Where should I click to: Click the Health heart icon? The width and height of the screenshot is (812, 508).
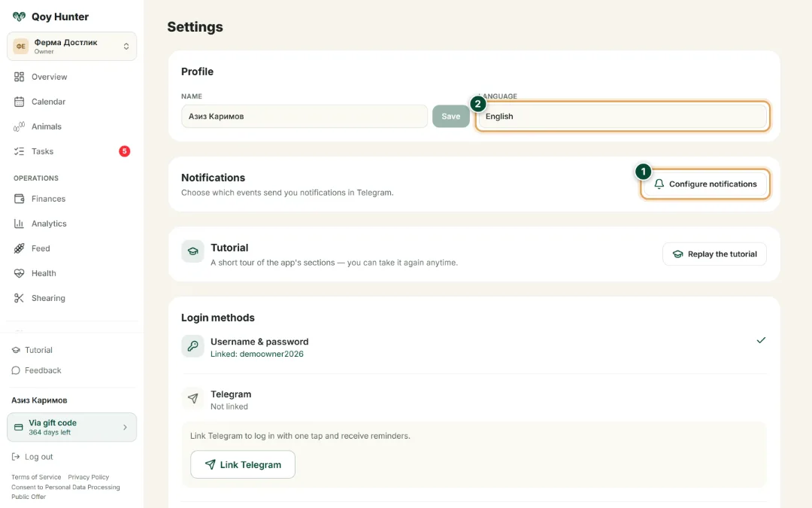point(19,273)
